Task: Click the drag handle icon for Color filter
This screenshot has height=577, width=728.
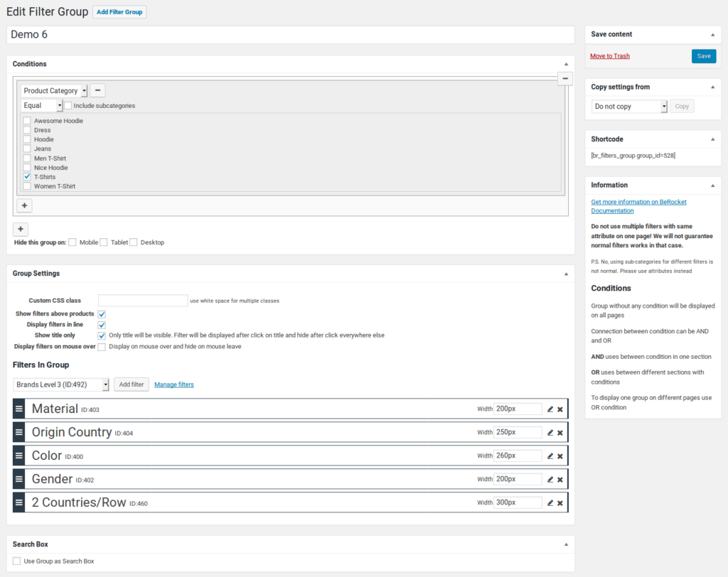Action: (19, 455)
